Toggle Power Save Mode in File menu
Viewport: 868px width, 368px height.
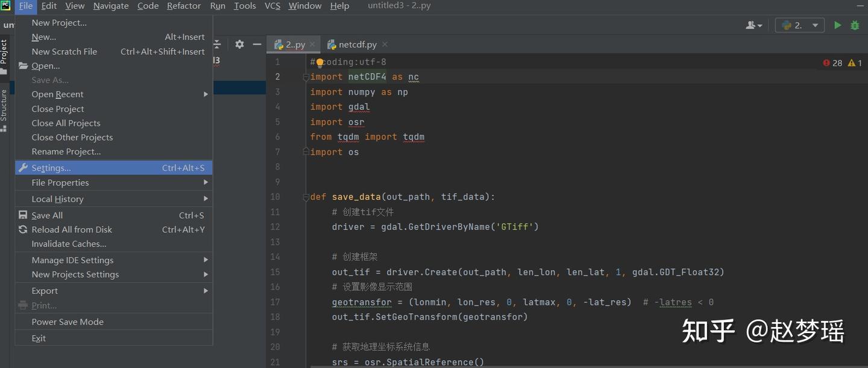pos(68,322)
